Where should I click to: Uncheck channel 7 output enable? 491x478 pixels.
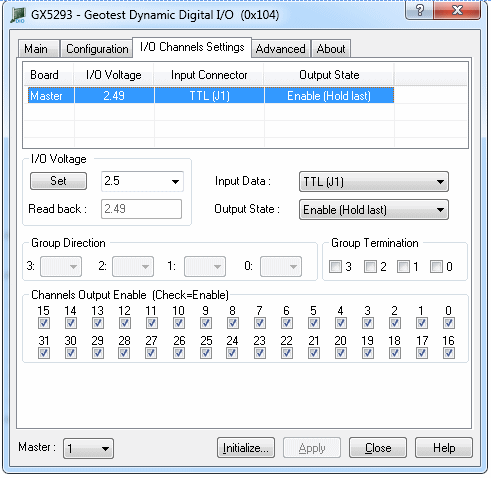[x=260, y=323]
